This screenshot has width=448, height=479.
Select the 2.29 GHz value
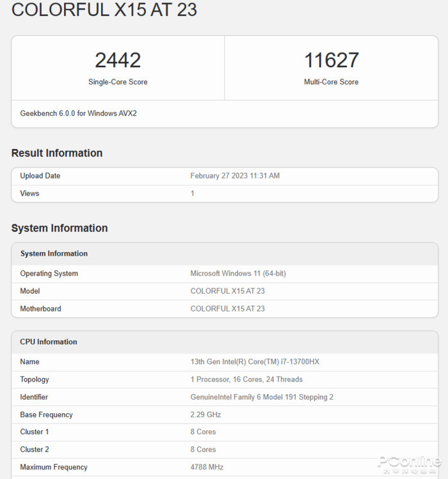[205, 414]
